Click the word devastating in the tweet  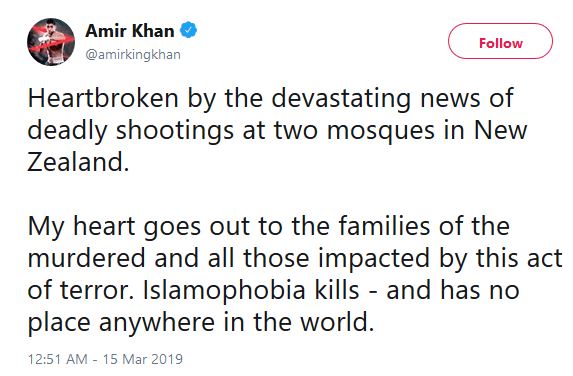341,98
